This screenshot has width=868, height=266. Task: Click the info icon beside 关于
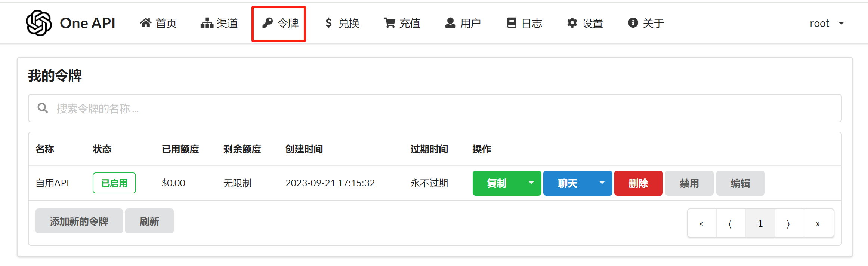[x=633, y=23]
